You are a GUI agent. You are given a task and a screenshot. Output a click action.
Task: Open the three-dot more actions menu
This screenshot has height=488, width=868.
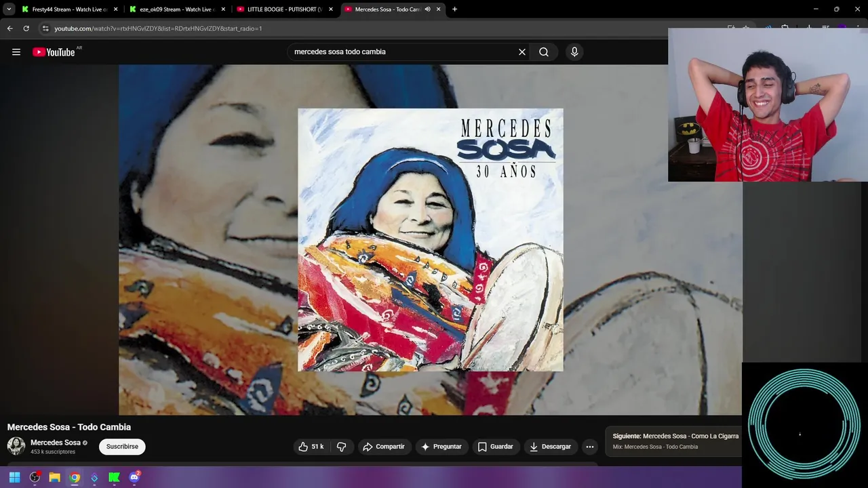590,447
